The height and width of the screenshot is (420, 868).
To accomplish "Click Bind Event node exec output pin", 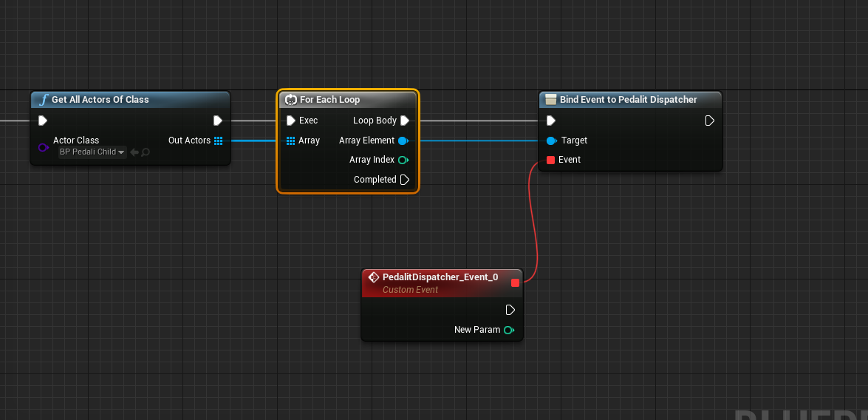I will click(710, 121).
